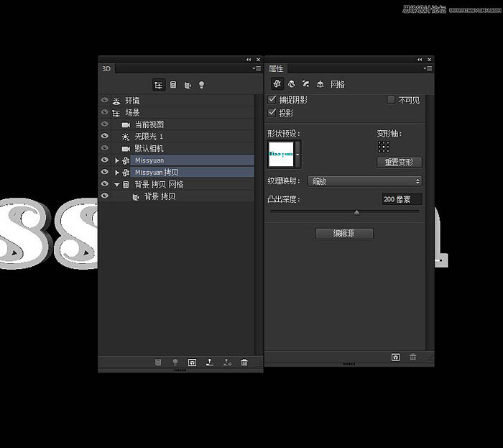Uncheck the 投影 checkbox
The width and height of the screenshot is (503, 448).
click(x=272, y=112)
